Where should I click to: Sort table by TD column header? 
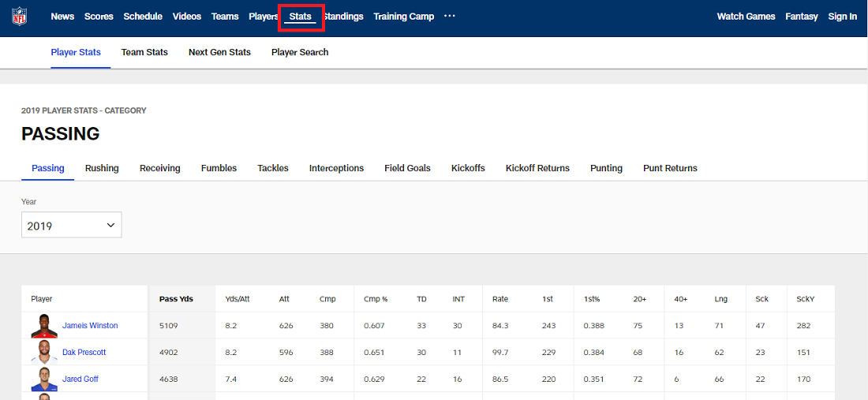pyautogui.click(x=421, y=299)
